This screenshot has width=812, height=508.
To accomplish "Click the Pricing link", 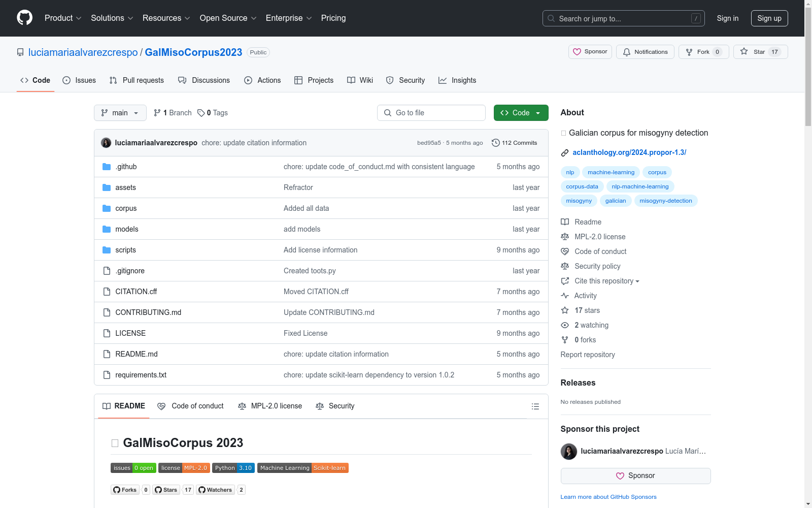I will point(333,18).
